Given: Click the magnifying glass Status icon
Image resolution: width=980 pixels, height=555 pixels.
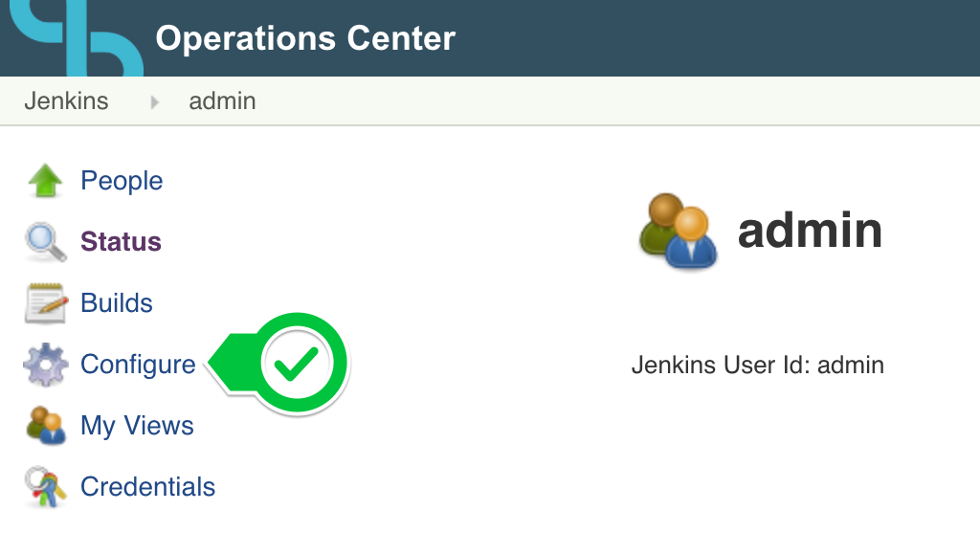Looking at the screenshot, I should click(x=46, y=242).
